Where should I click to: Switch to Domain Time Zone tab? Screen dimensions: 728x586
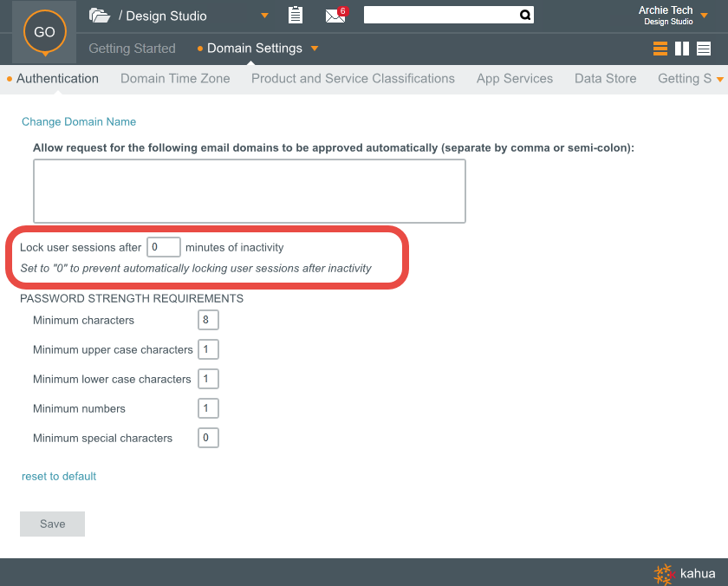point(175,79)
